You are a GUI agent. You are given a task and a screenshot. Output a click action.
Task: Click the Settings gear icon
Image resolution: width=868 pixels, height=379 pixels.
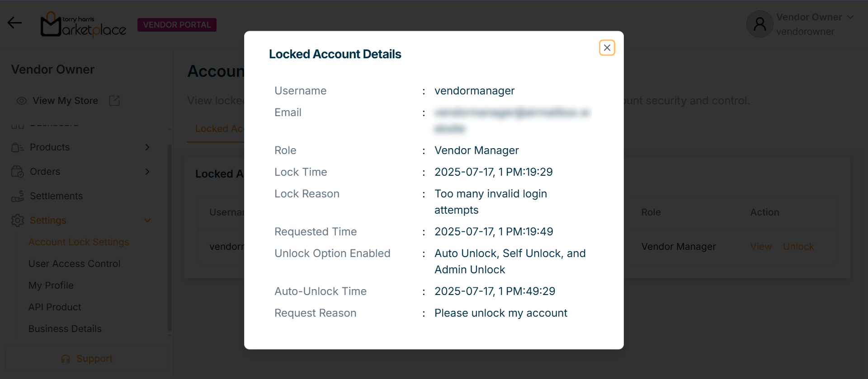point(18,220)
